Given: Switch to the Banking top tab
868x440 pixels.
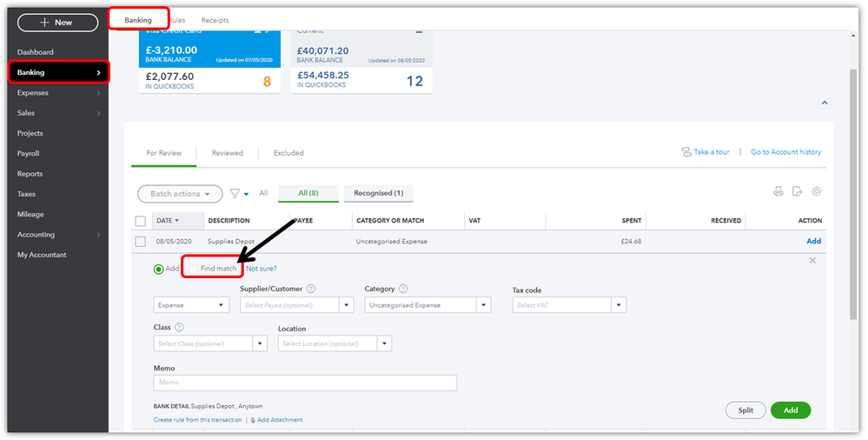Looking at the screenshot, I should click(x=138, y=20).
